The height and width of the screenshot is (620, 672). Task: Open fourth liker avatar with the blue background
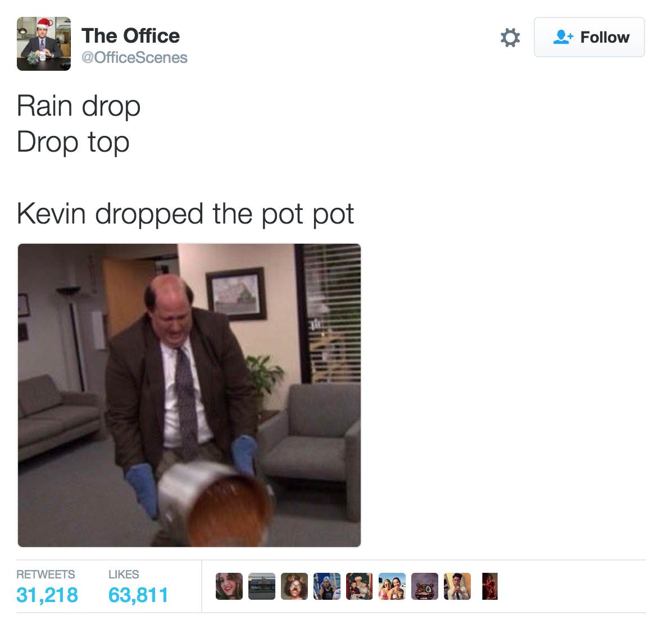point(326,586)
